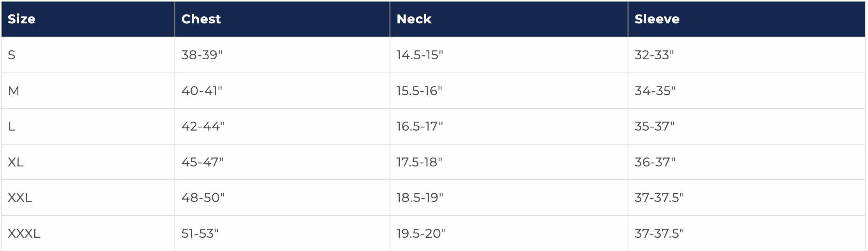Select the XXL size cell
This screenshot has height=251, width=868.
tap(20, 198)
